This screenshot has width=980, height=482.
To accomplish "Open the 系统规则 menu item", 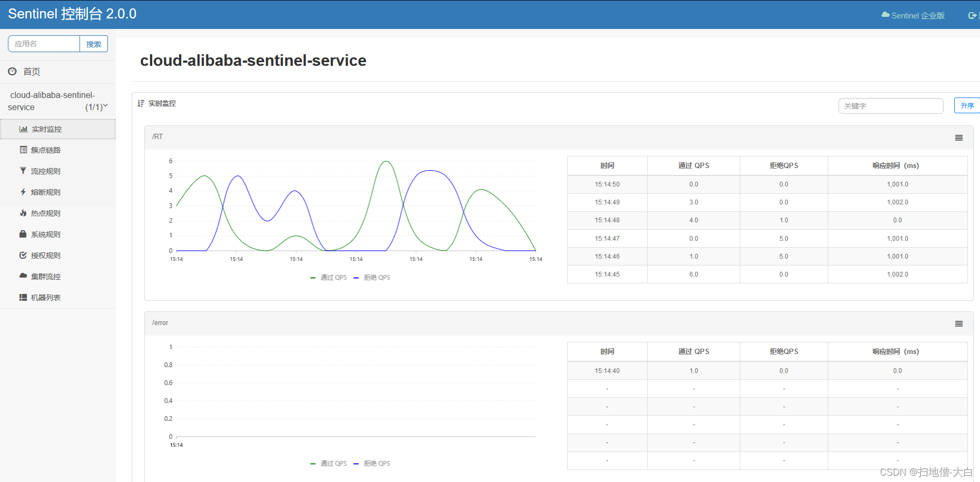I will pyautogui.click(x=58, y=234).
